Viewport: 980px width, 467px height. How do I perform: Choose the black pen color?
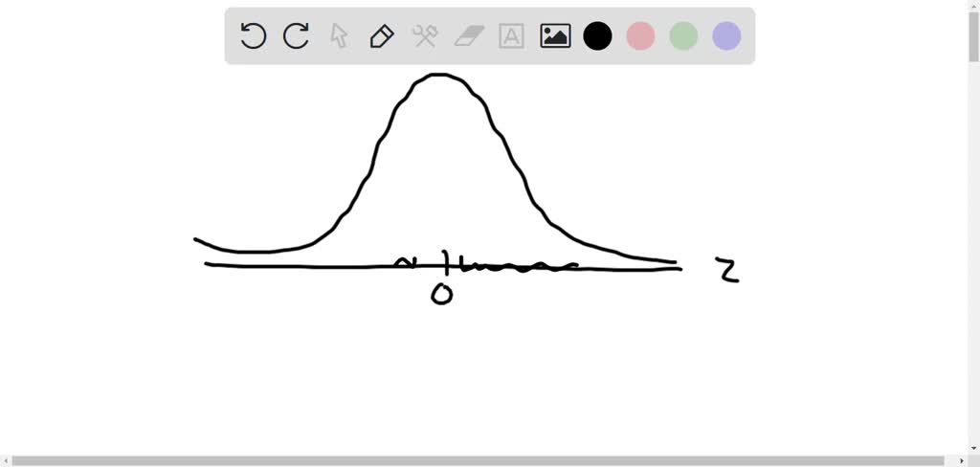tap(597, 36)
